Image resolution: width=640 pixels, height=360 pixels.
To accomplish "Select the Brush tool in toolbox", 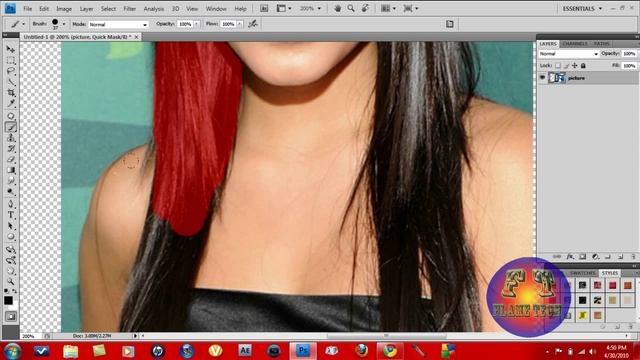I will (11, 127).
